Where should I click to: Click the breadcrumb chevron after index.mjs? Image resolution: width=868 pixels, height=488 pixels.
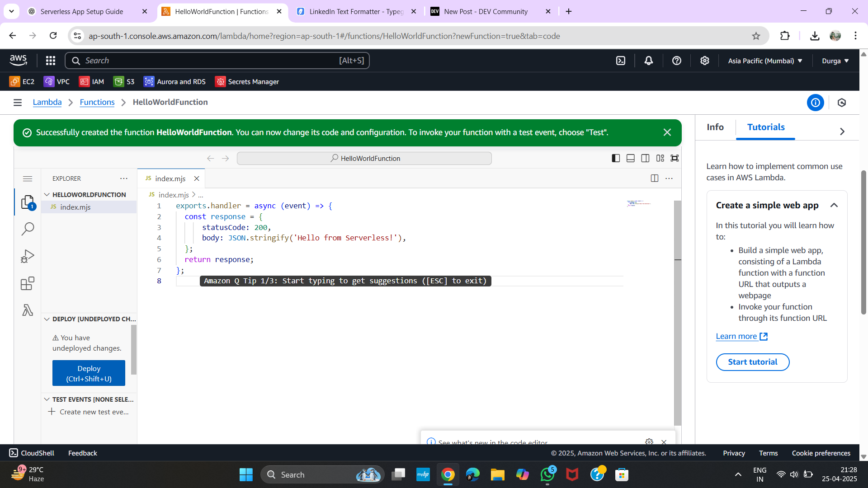[193, 194]
